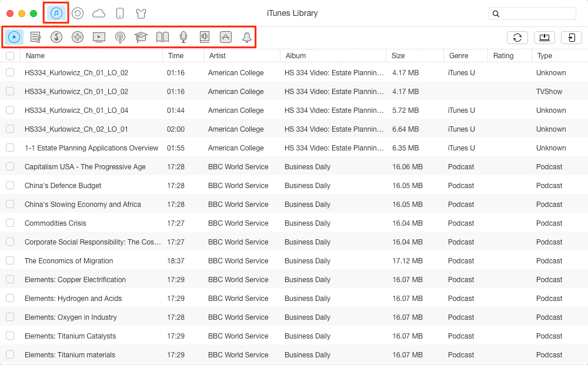Select the Corporate Social Responsibility track name
The width and height of the screenshot is (588, 365).
93,242
